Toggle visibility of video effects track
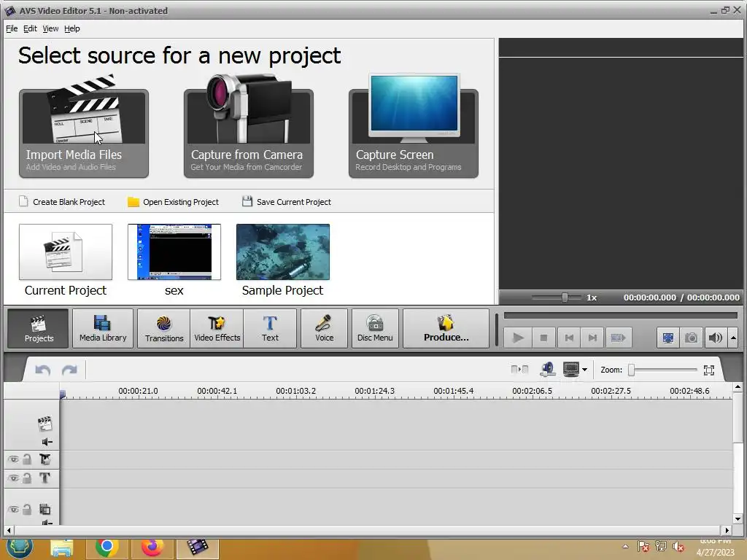 click(13, 459)
